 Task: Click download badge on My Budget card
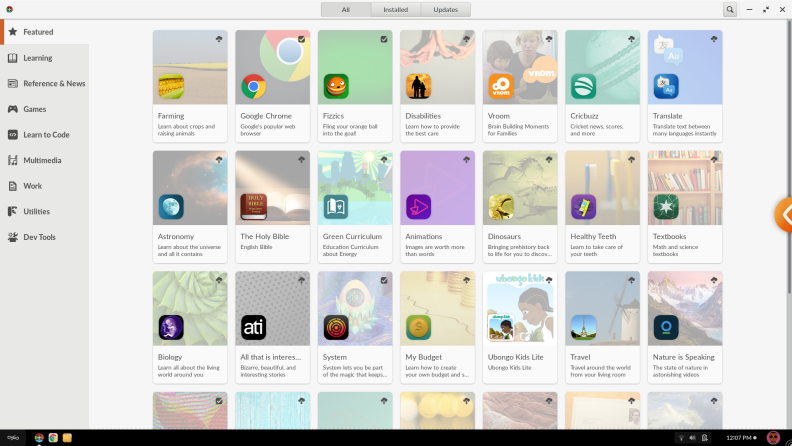(466, 280)
